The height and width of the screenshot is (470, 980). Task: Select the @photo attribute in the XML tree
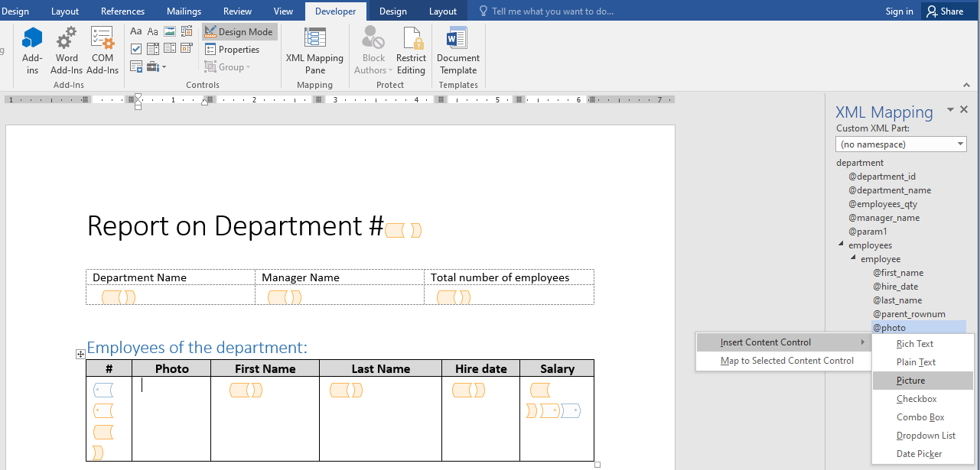pos(889,327)
